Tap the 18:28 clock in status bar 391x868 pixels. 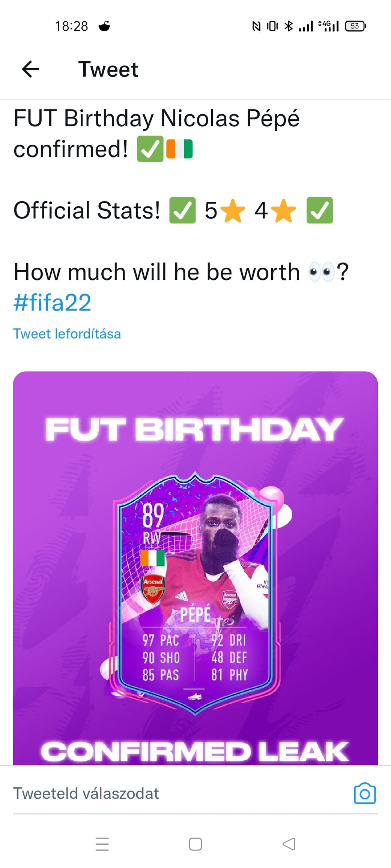pos(71,26)
